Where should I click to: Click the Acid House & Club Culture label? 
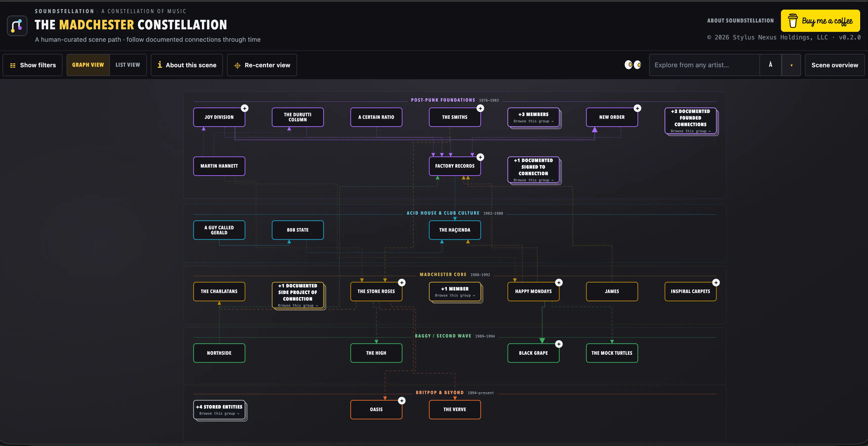coord(443,213)
